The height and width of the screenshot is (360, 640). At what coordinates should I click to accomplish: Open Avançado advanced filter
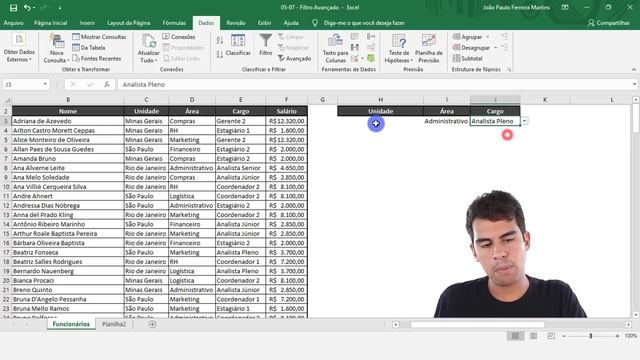[294, 59]
